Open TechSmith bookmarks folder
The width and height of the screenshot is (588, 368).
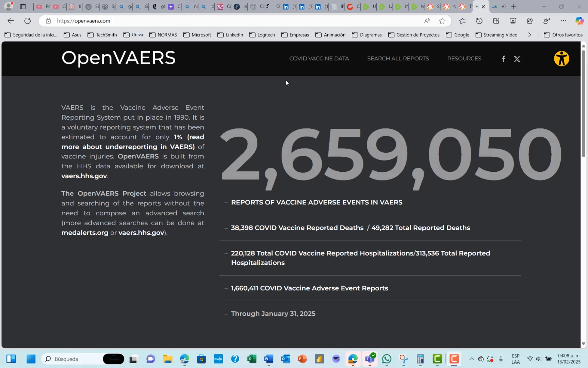coord(102,35)
